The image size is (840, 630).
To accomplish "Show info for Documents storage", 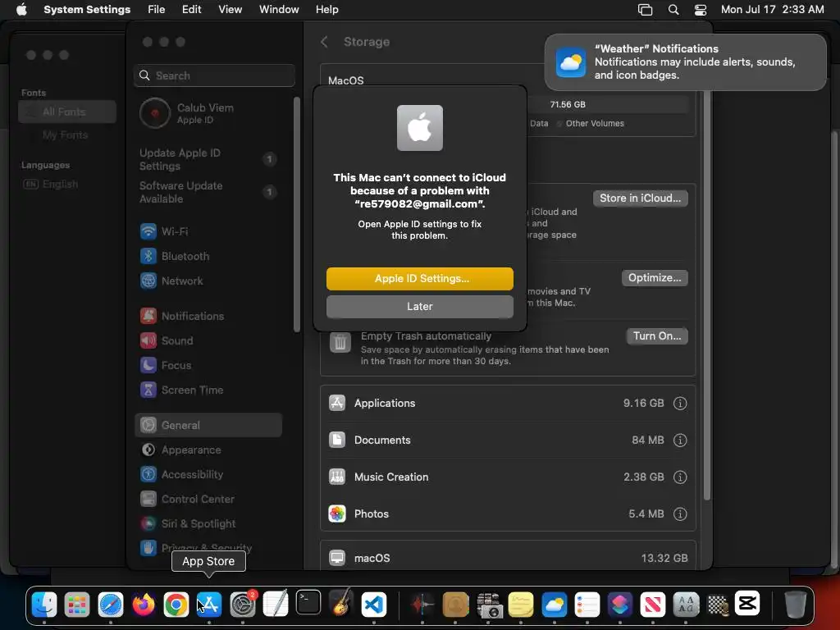I will click(x=680, y=441).
